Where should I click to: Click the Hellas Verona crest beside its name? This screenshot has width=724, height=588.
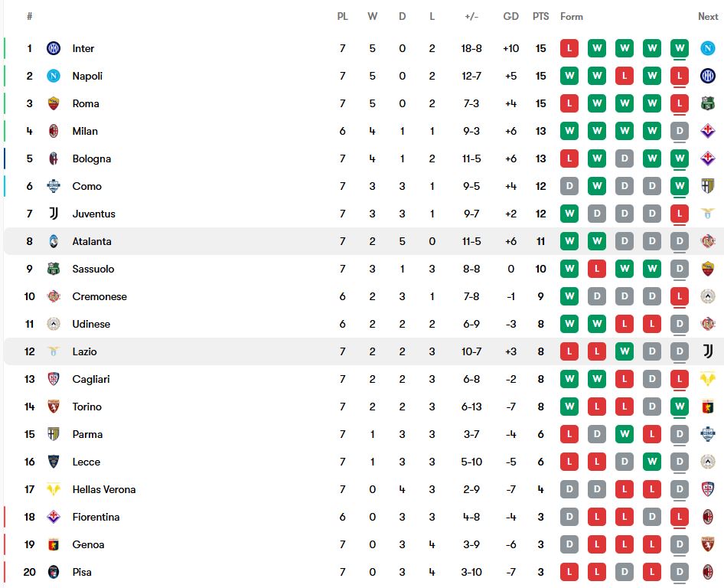tap(54, 489)
